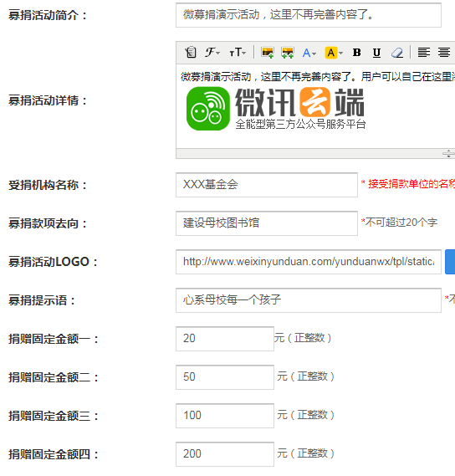The width and height of the screenshot is (455, 476).
Task: Toggle bold formatting in the editor
Action: point(357,53)
